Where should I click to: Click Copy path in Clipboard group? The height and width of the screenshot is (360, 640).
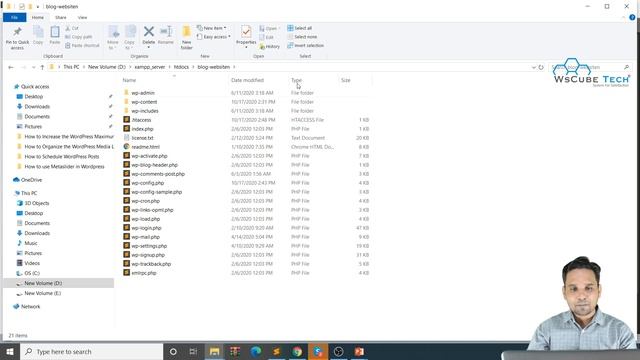(x=78, y=37)
